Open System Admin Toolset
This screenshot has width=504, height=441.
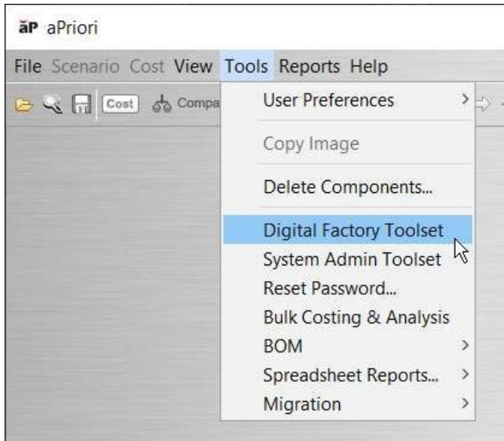352,259
